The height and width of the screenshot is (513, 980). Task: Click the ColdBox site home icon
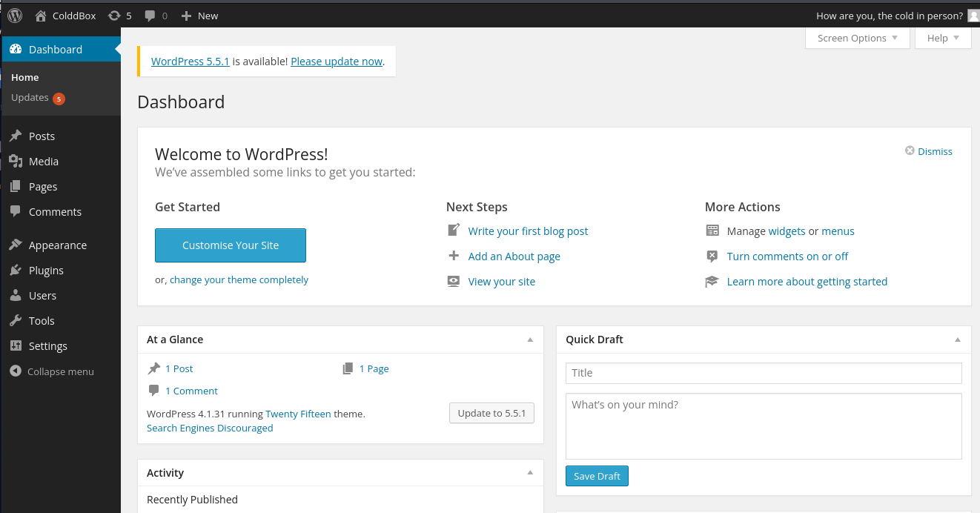[x=41, y=16]
